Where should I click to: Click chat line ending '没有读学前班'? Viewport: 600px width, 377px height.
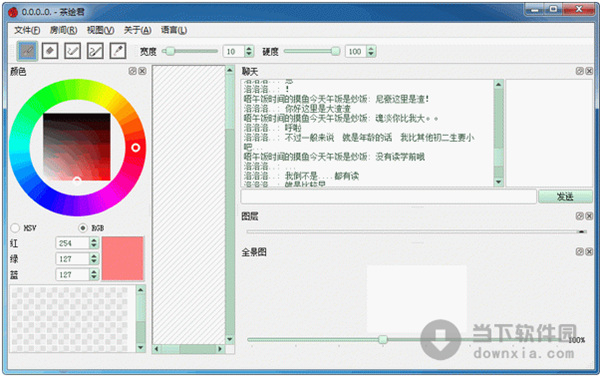(x=334, y=157)
